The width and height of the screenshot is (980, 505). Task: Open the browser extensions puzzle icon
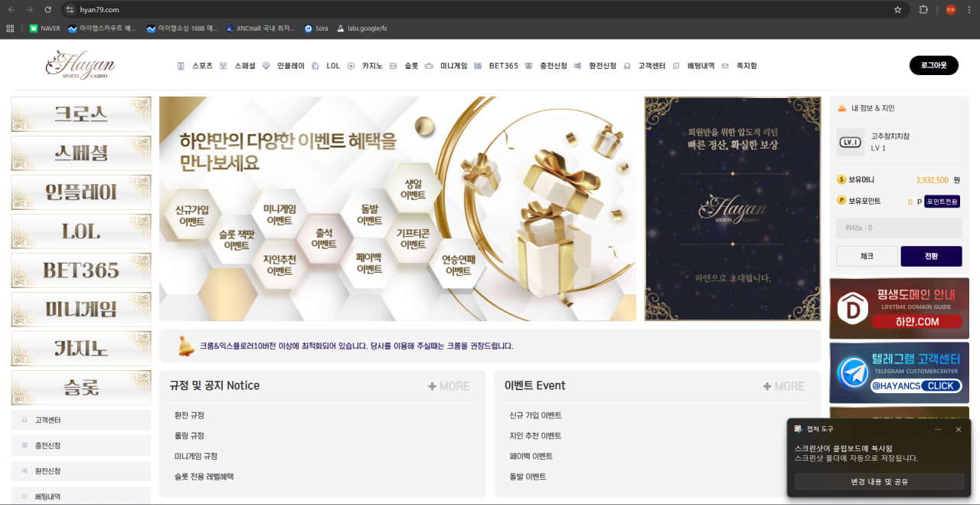point(923,10)
